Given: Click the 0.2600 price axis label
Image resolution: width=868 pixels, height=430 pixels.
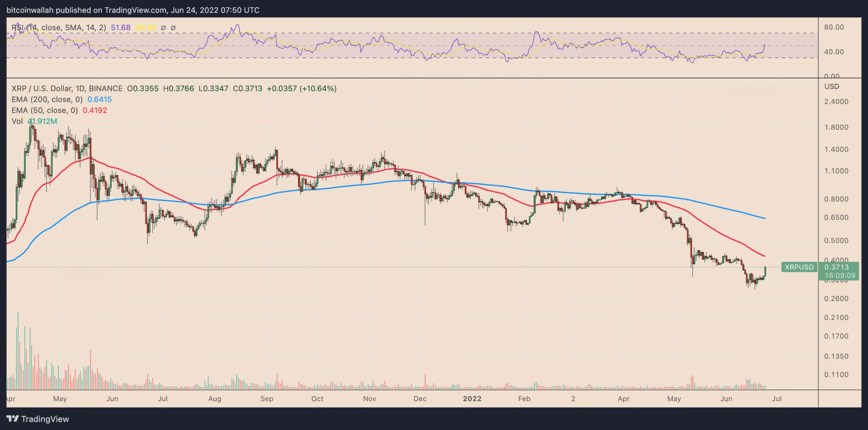Looking at the screenshot, I should coord(836,299).
